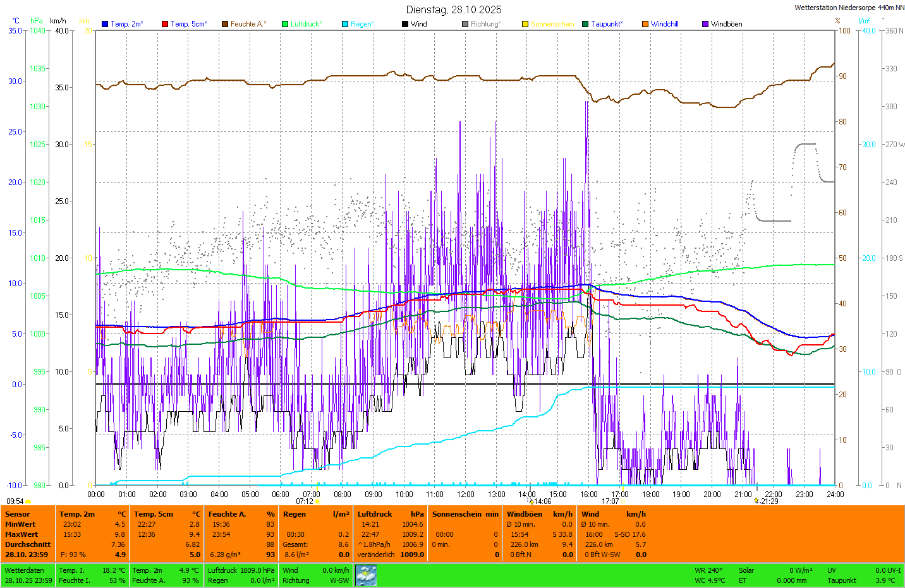
Task: Click the 14:06 marker on the time axis
Action: click(542, 501)
